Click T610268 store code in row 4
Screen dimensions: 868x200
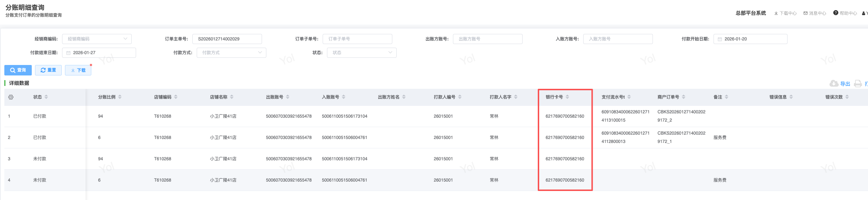pos(163,180)
